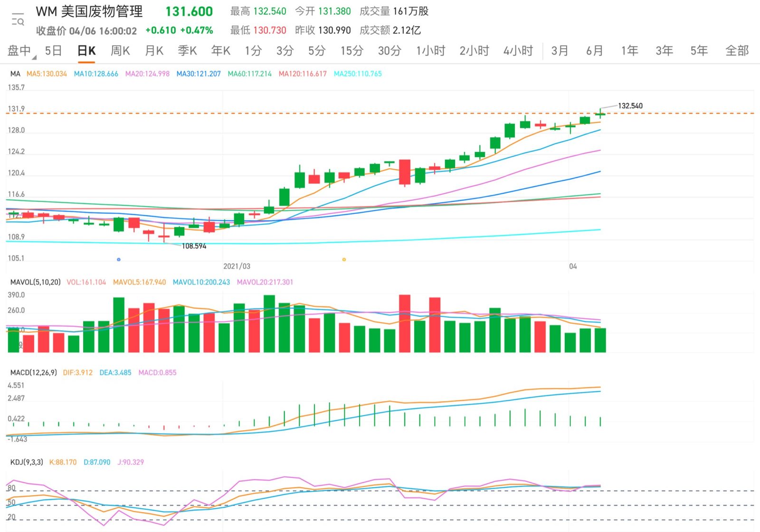This screenshot has height=532, width=760.
Task: Click the MAVOL5:167.940 value
Action: tap(140, 282)
